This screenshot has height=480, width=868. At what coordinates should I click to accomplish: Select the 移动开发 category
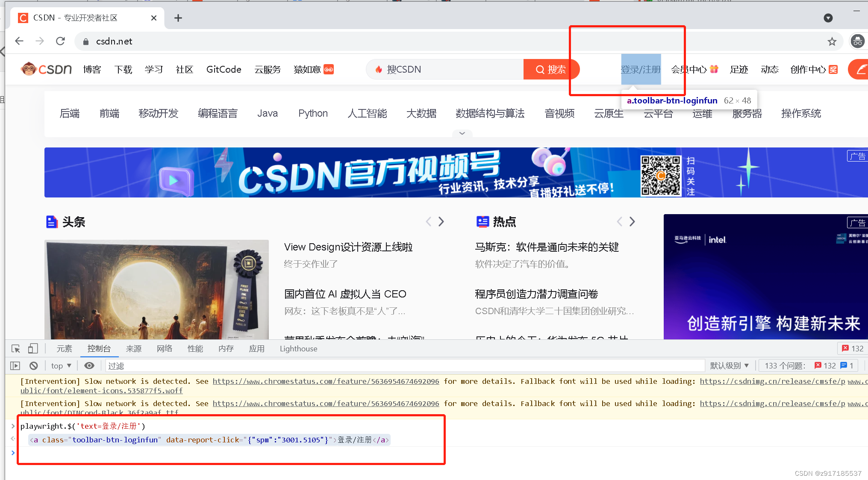pos(159,113)
